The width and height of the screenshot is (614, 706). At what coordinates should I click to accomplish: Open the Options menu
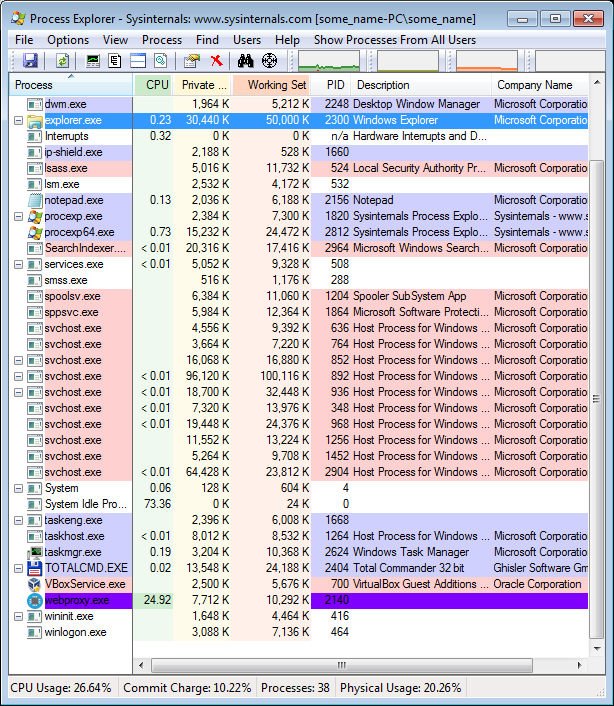(x=68, y=40)
